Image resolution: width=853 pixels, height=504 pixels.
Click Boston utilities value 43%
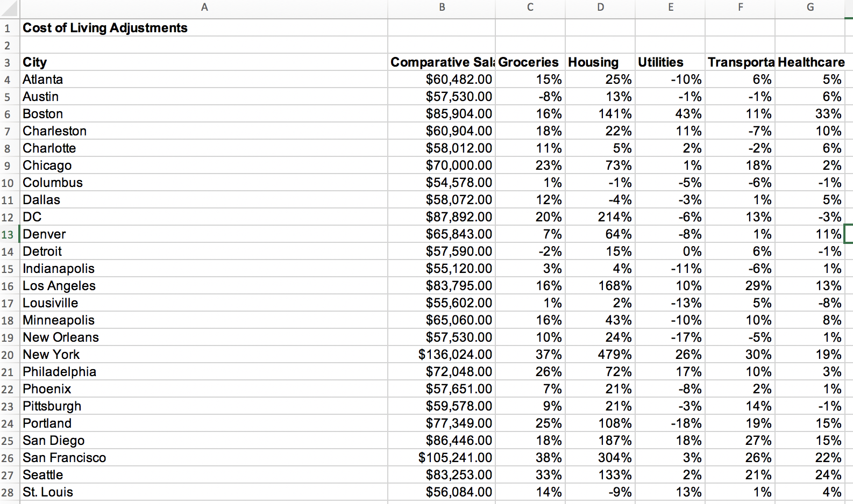(x=670, y=114)
